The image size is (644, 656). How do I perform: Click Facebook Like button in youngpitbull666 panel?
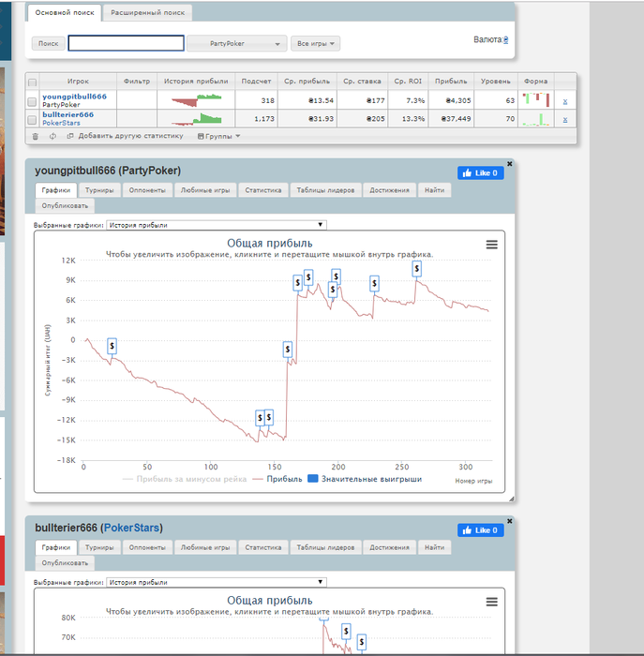click(x=480, y=173)
